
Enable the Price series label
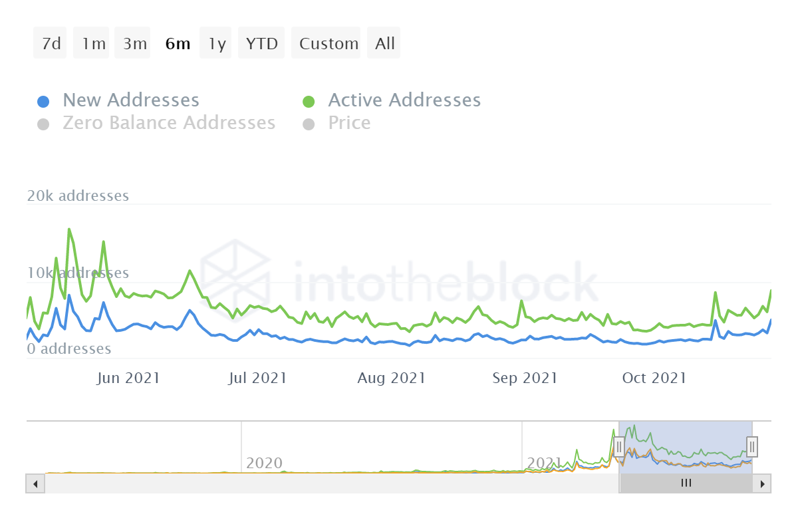[x=349, y=123]
